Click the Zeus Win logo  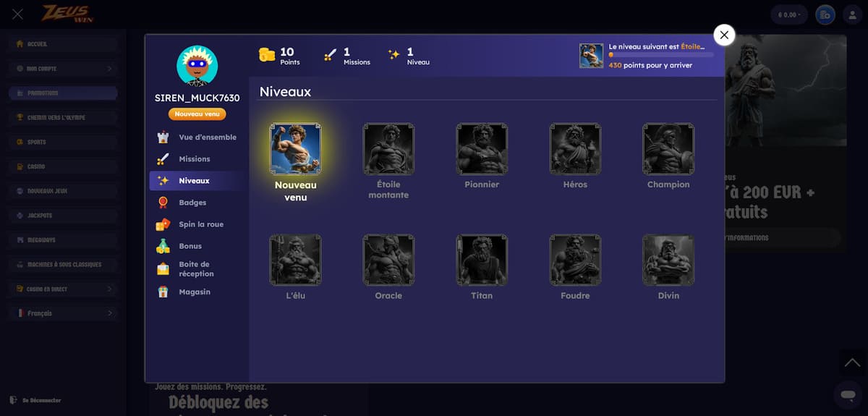click(x=66, y=14)
